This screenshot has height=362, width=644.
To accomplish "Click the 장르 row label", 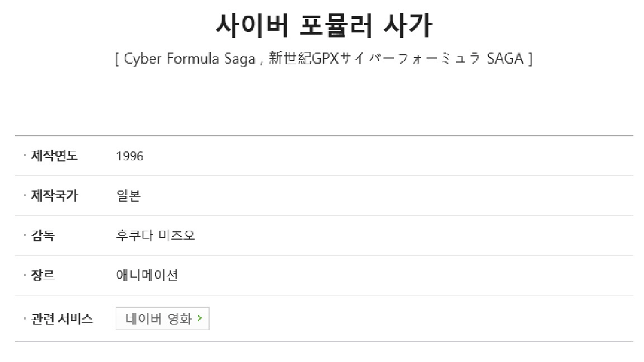I will [42, 275].
